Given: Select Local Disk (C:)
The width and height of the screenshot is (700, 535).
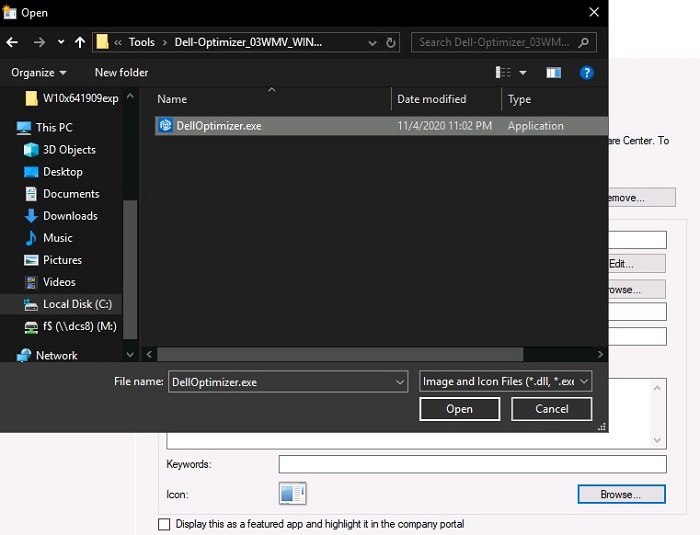Looking at the screenshot, I should (x=61, y=304).
